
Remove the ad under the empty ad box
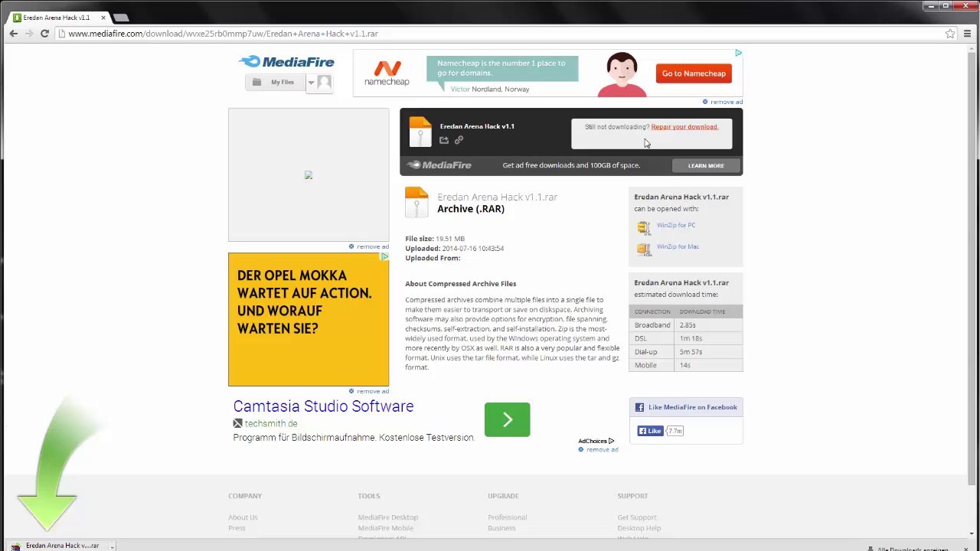(369, 246)
